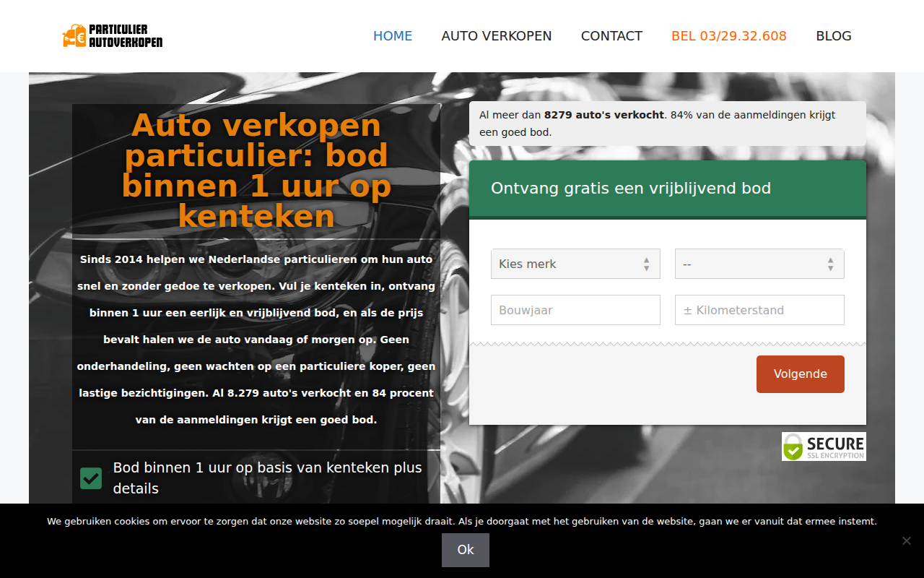
Task: Click green checkmark next to Bod binnen 1 uur
Action: click(x=91, y=478)
